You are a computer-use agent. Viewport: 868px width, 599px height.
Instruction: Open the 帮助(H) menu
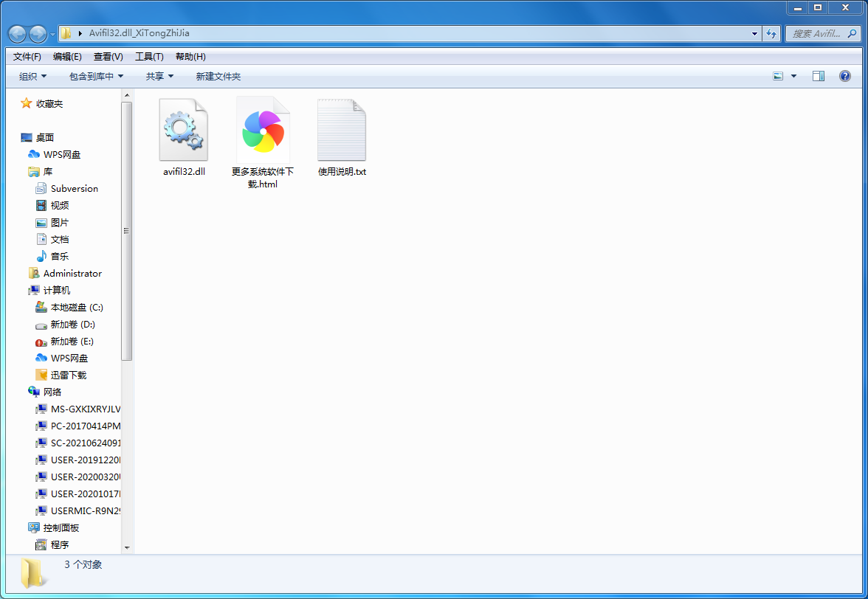[x=190, y=56]
